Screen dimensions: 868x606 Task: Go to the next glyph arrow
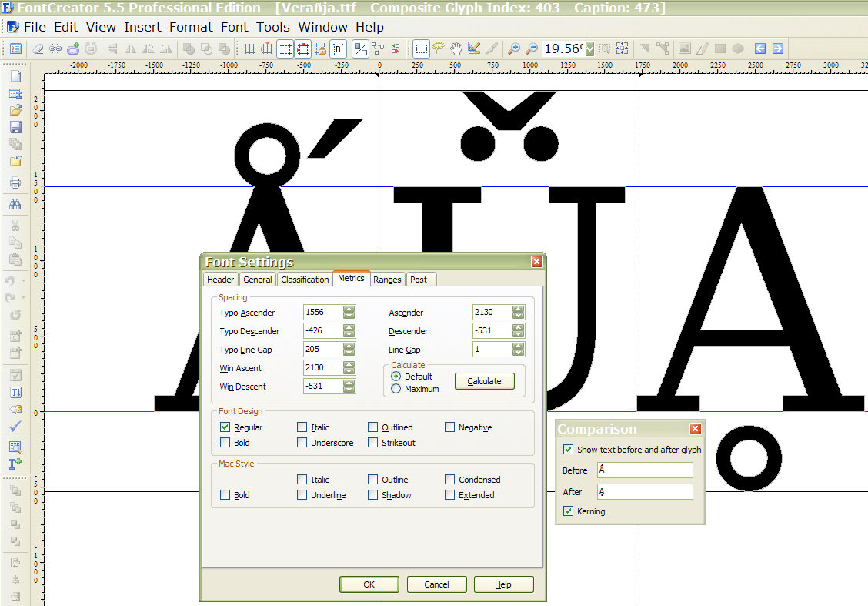pyautogui.click(x=777, y=49)
